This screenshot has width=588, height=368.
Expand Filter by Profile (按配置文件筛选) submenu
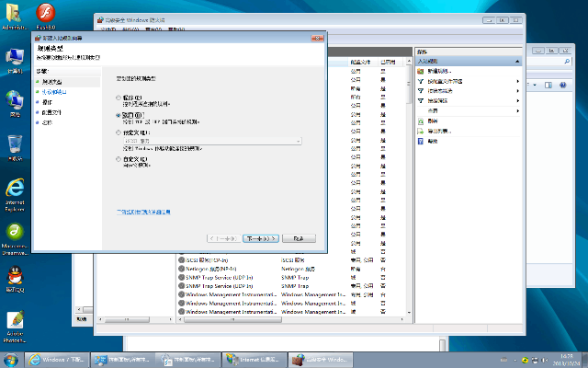pyautogui.click(x=518, y=81)
